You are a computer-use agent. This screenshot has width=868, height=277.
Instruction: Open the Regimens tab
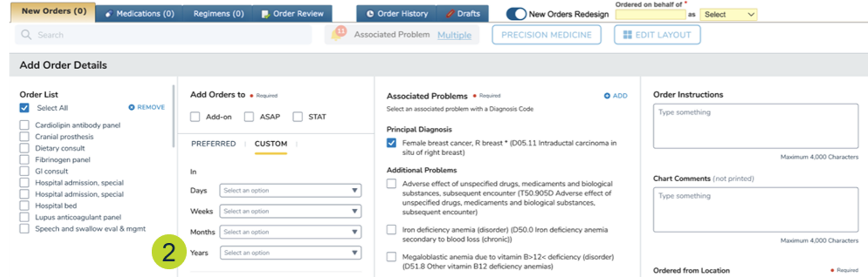(218, 14)
